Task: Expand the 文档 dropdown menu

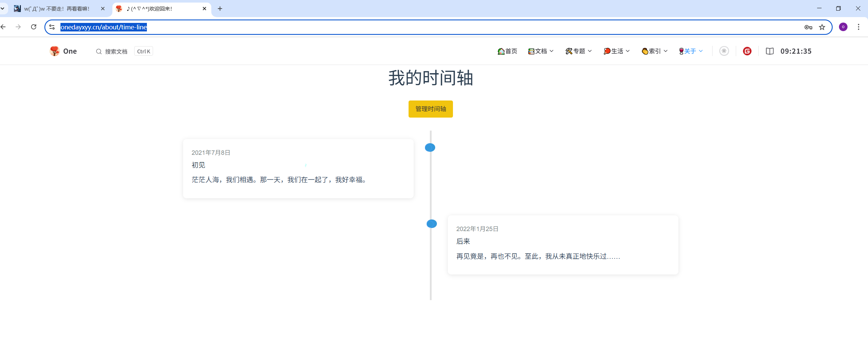Action: pyautogui.click(x=541, y=51)
